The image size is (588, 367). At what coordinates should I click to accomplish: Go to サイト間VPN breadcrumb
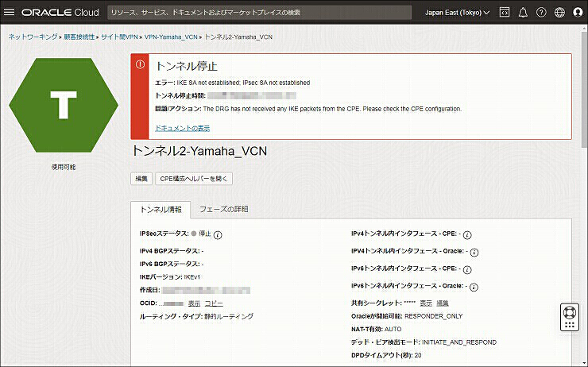coord(119,37)
